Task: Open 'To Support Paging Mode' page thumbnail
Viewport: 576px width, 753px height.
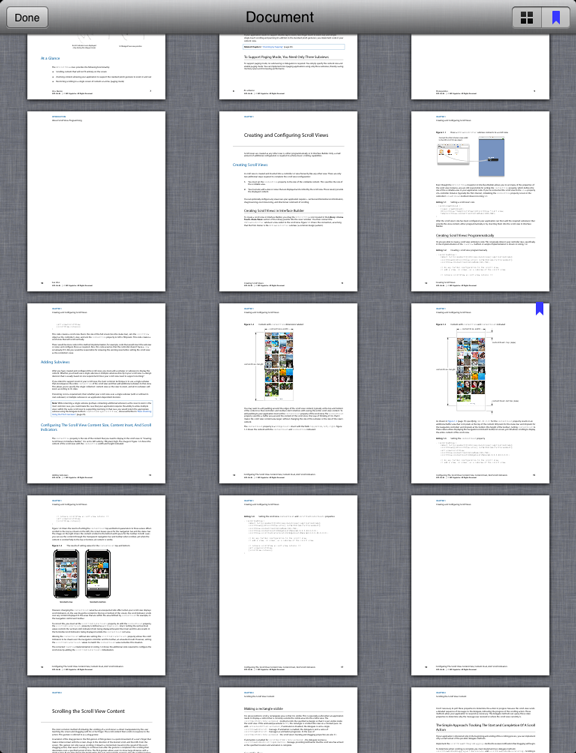Action: (x=288, y=67)
